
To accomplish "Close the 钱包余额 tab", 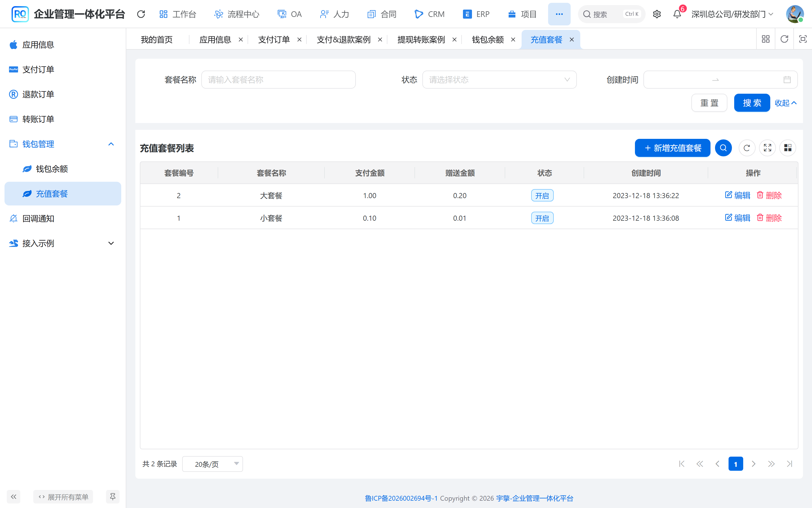I will click(513, 40).
